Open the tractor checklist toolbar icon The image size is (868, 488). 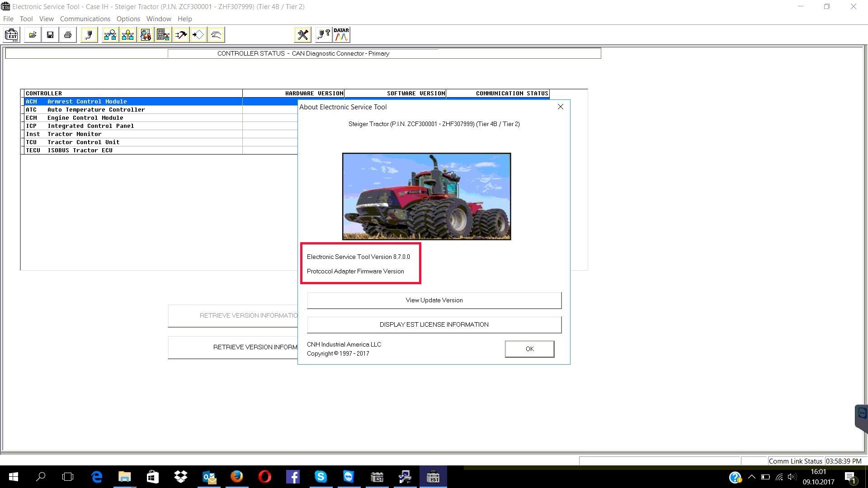pos(146,35)
